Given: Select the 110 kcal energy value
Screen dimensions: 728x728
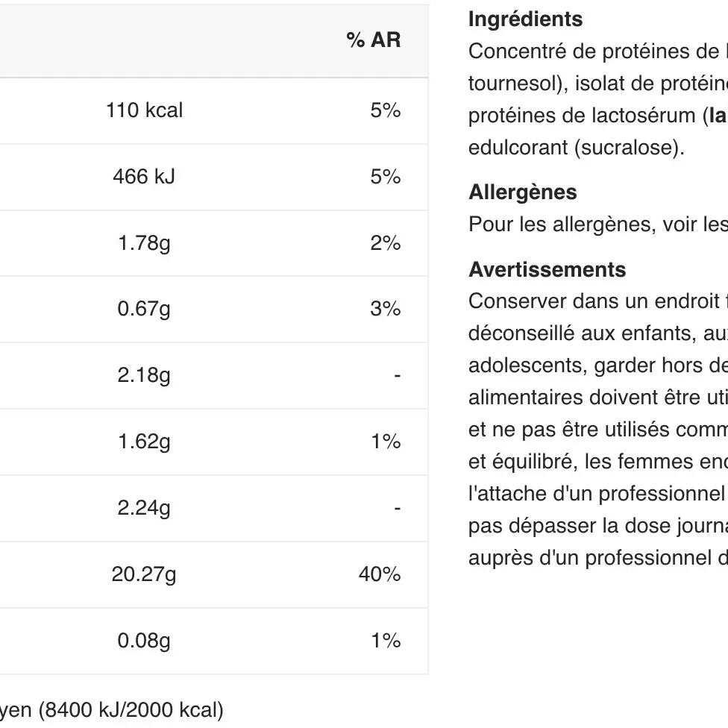Looking at the screenshot, I should [x=144, y=110].
